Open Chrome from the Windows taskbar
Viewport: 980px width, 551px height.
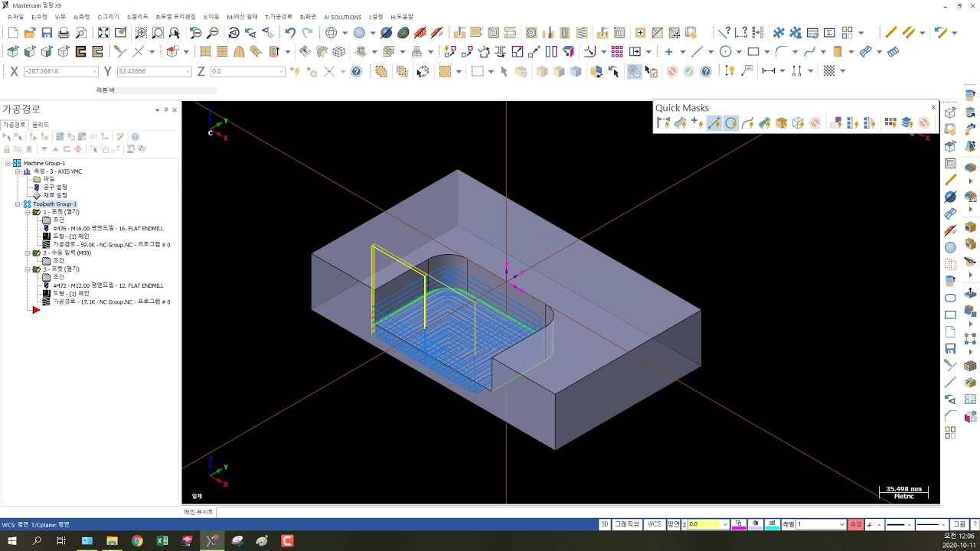(137, 541)
